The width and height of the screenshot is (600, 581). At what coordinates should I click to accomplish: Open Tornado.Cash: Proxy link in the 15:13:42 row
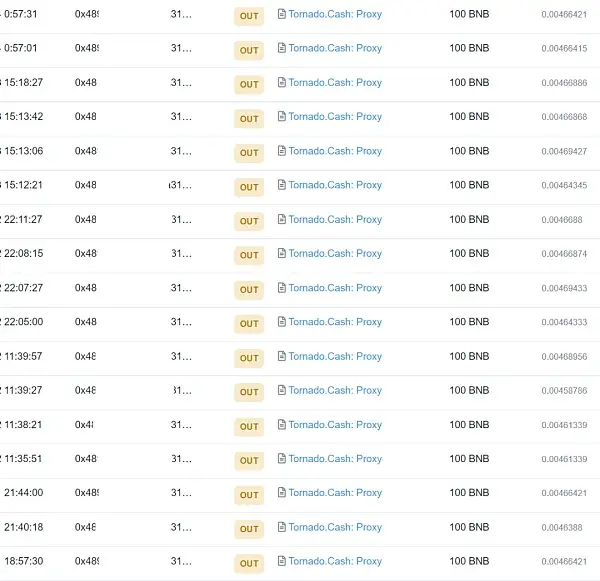point(335,117)
